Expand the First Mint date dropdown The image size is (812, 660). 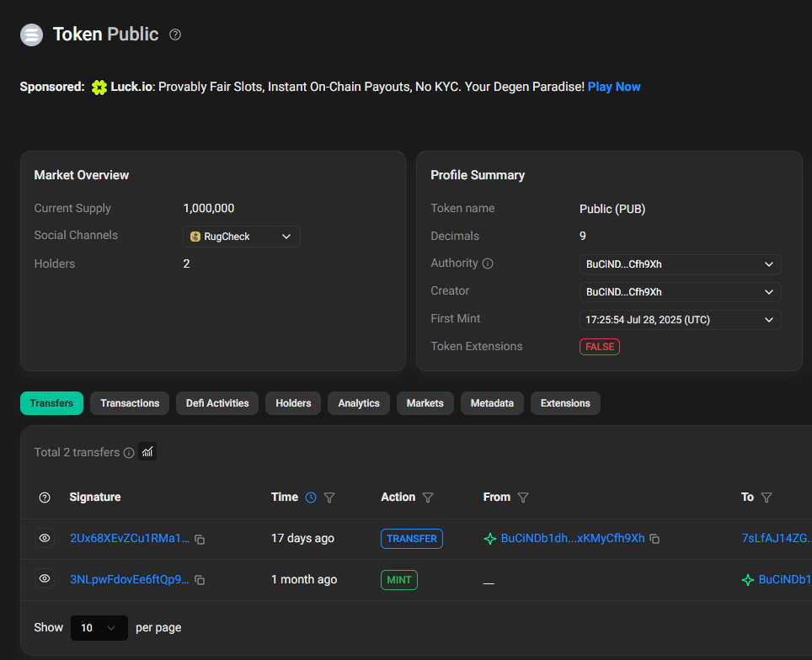[x=680, y=320]
